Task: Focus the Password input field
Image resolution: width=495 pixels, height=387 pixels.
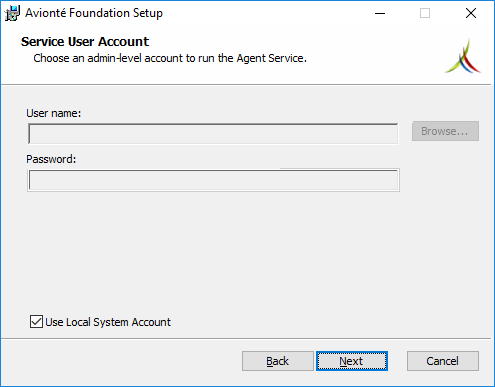Action: pyautogui.click(x=213, y=180)
